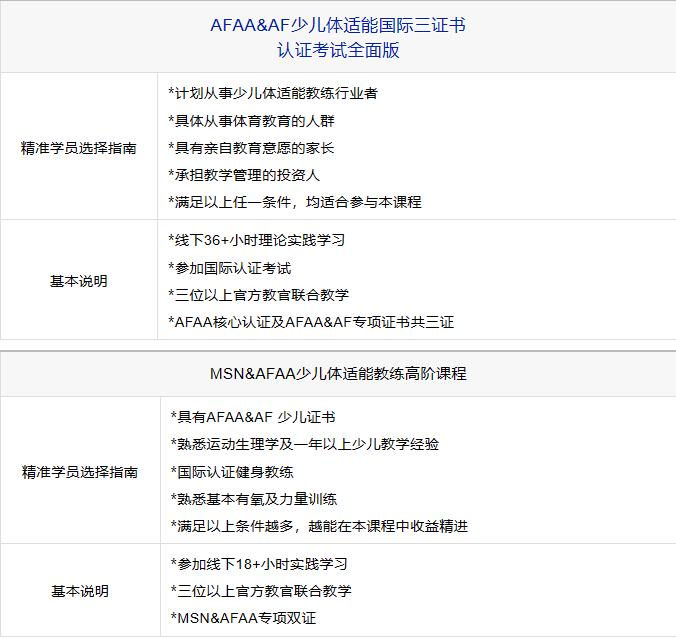
Task: Click 基本说明 label in the AFAA&AF table
Action: [x=79, y=281]
